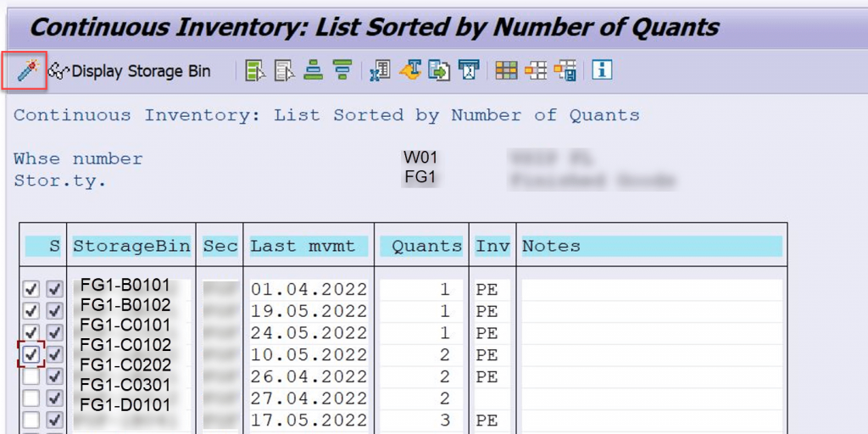Save list to local file icon
This screenshot has width=868, height=434.
440,71
